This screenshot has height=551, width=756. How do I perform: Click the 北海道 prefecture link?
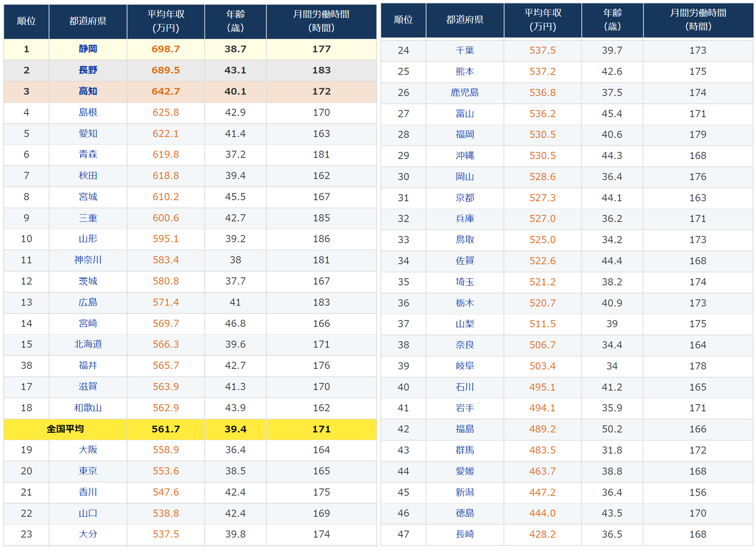point(88,344)
